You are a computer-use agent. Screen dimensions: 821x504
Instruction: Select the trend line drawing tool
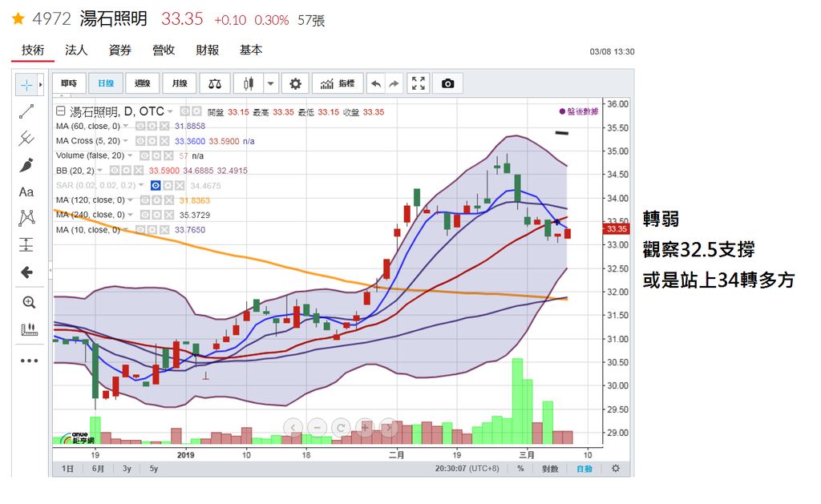tap(26, 111)
